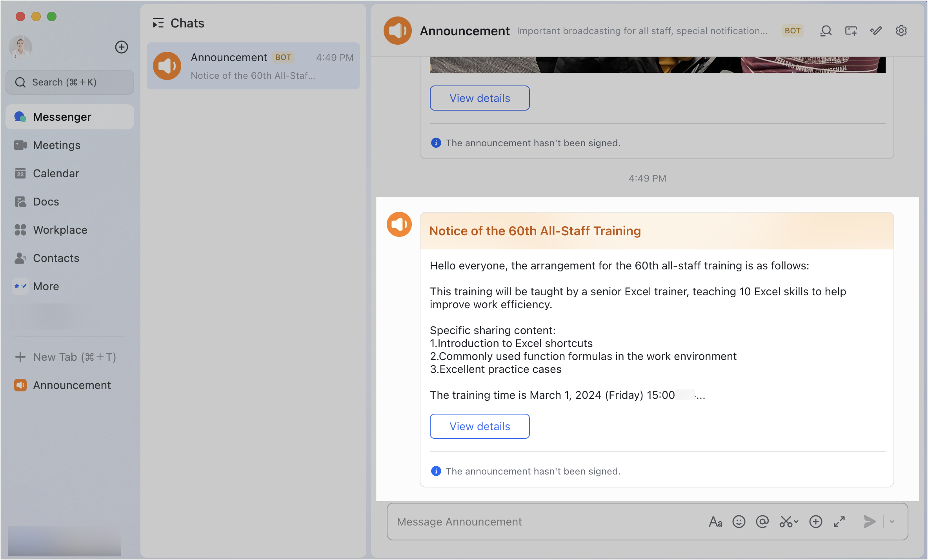Open the scissors screenshot tool dropdown
The width and height of the screenshot is (928, 560).
[x=796, y=522]
